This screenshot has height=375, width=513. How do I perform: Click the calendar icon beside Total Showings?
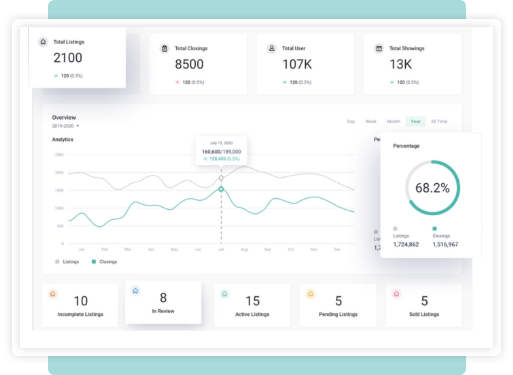click(x=379, y=48)
